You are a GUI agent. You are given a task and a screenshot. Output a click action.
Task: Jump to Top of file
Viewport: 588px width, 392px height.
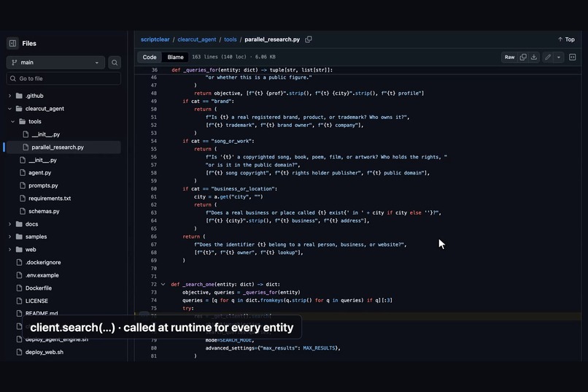click(x=566, y=39)
